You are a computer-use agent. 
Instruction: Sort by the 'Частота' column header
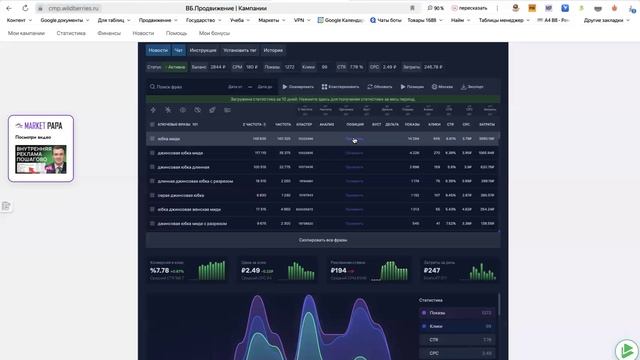coord(283,124)
